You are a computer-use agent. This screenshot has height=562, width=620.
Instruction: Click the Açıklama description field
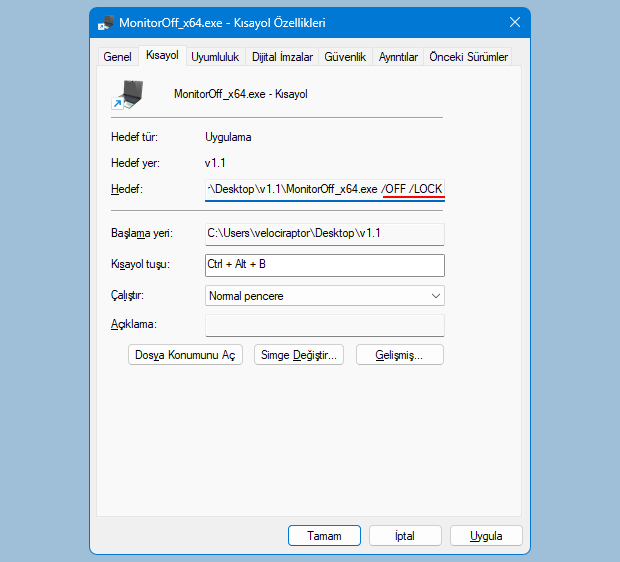[324, 325]
